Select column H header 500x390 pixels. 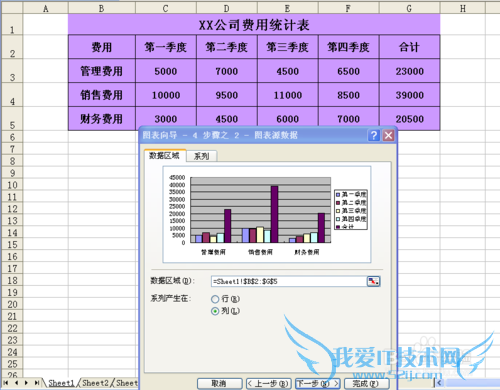coord(463,8)
